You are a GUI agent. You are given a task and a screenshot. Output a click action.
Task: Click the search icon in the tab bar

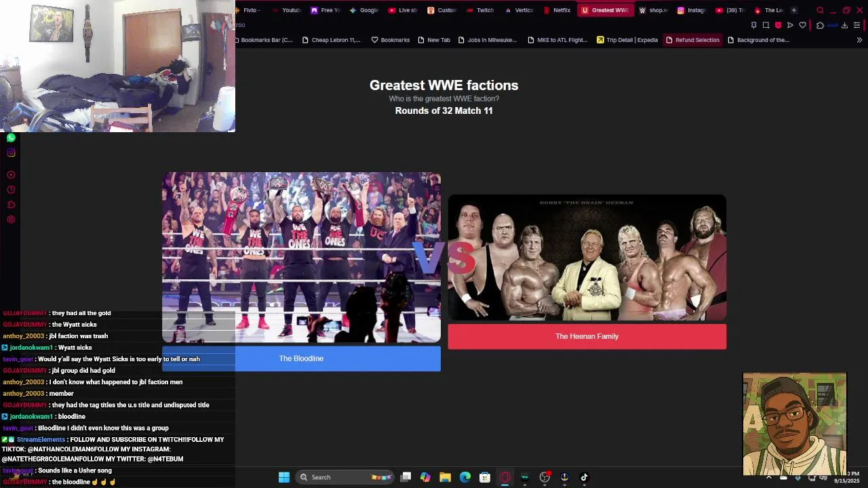(820, 10)
